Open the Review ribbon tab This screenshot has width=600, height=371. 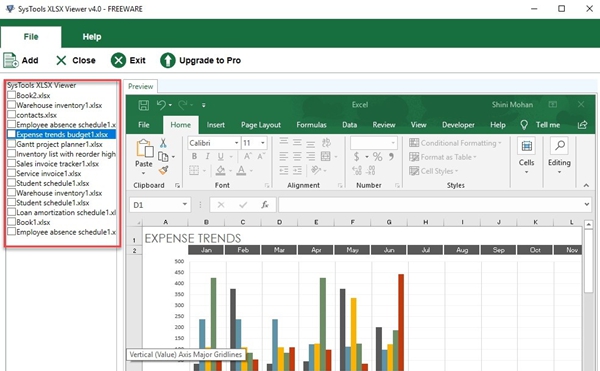pos(384,125)
